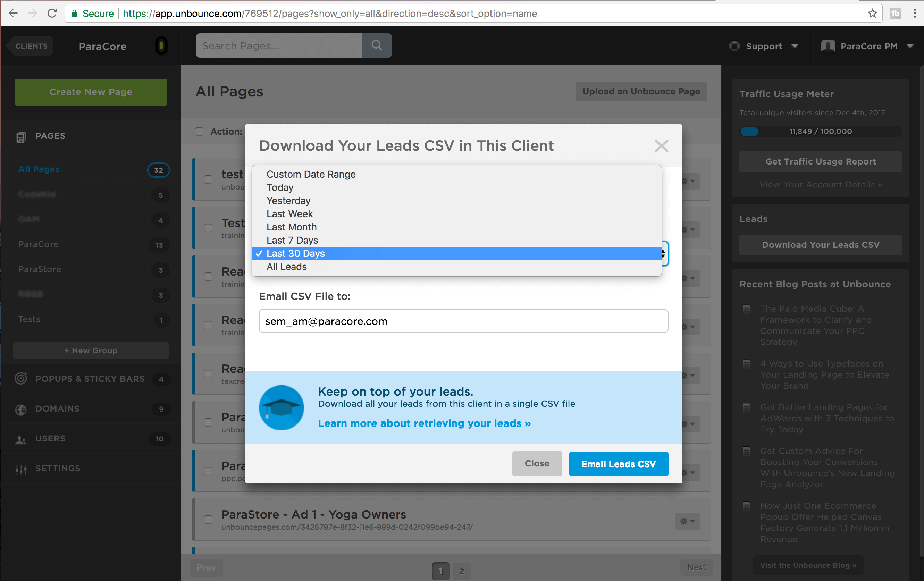This screenshot has height=581, width=924.
Task: Click the green status indicator beside ParaCore
Action: tap(161, 46)
